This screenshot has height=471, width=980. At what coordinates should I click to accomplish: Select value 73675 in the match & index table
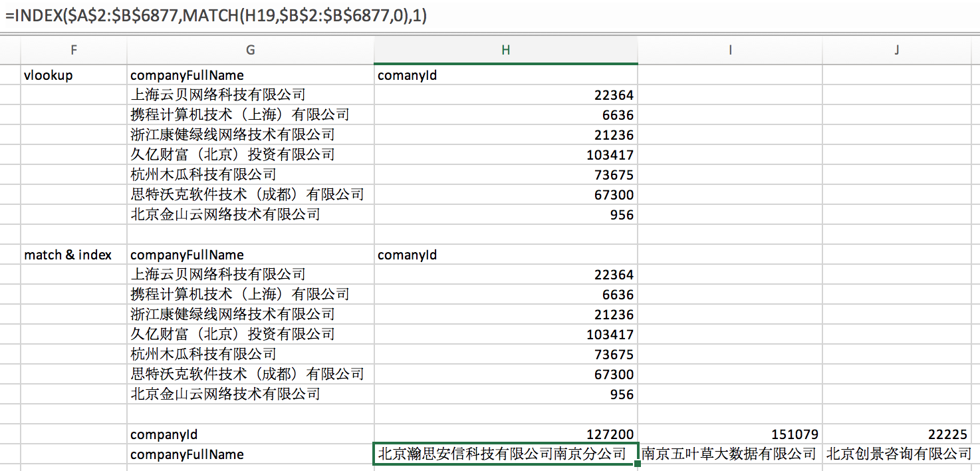point(505,355)
